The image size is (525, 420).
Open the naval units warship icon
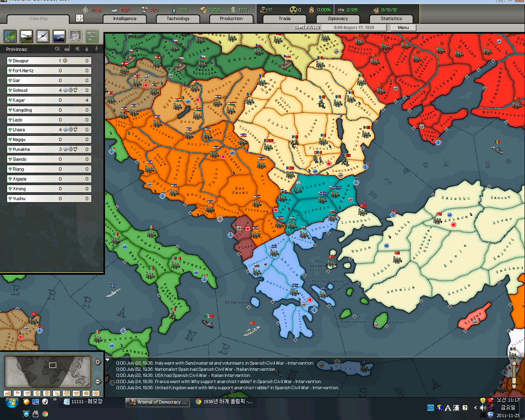(x=59, y=36)
